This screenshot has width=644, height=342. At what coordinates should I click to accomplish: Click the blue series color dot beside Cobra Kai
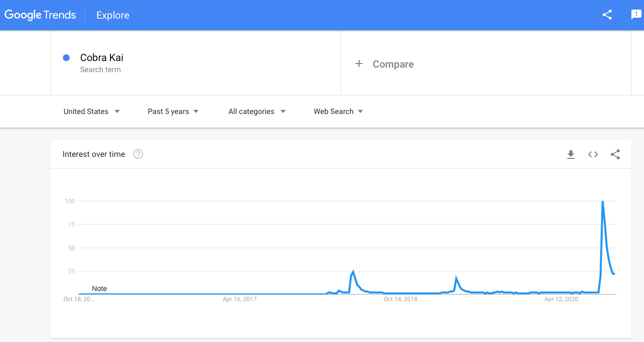click(x=66, y=58)
